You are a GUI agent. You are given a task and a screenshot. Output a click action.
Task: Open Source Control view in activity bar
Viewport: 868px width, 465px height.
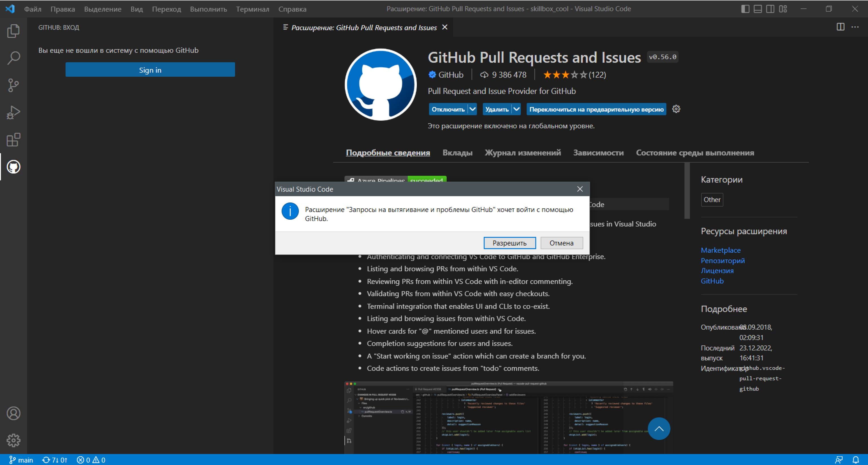[14, 85]
